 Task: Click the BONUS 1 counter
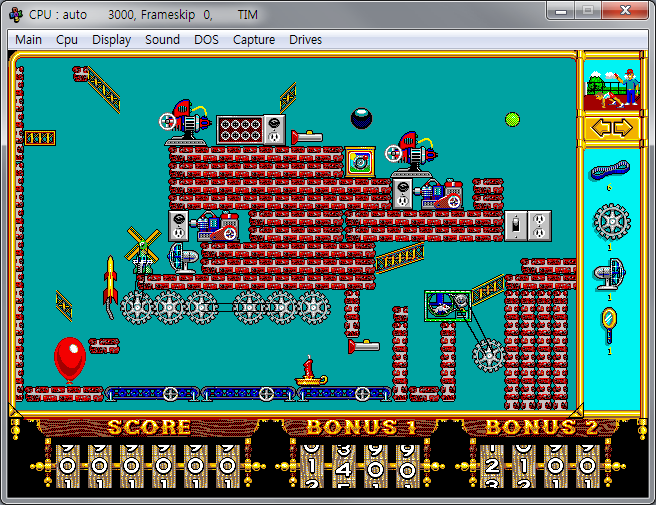[x=359, y=466]
